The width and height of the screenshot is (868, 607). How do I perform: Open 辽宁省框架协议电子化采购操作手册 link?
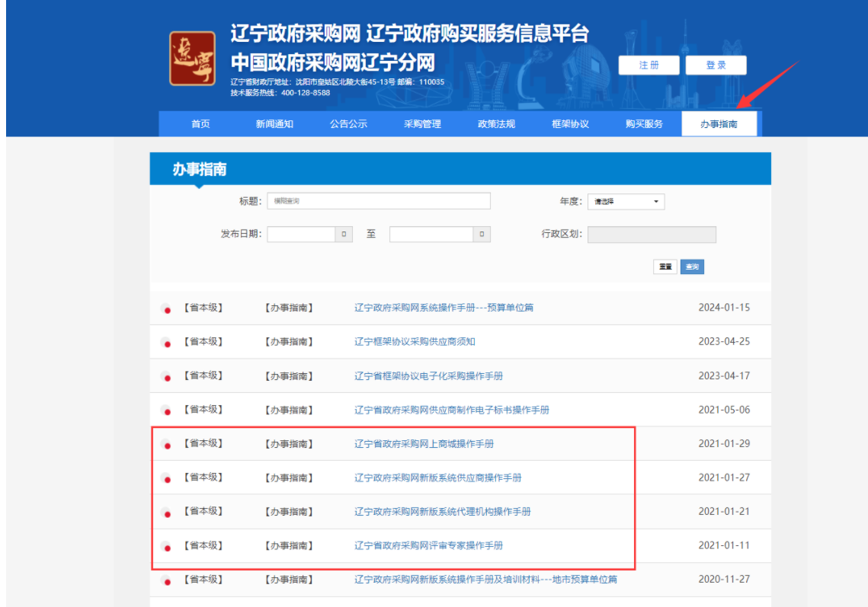click(x=428, y=376)
